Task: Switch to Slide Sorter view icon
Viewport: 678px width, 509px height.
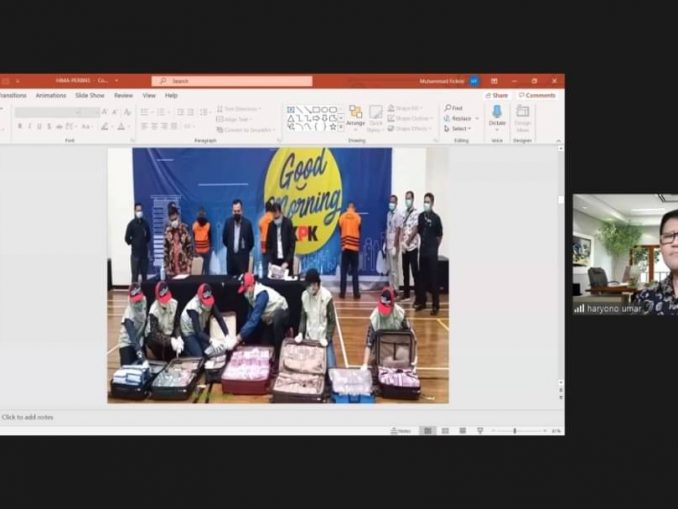Action: coord(445,431)
